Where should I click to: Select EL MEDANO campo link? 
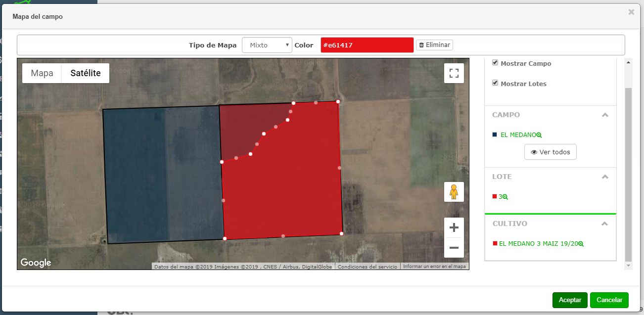[x=518, y=135]
